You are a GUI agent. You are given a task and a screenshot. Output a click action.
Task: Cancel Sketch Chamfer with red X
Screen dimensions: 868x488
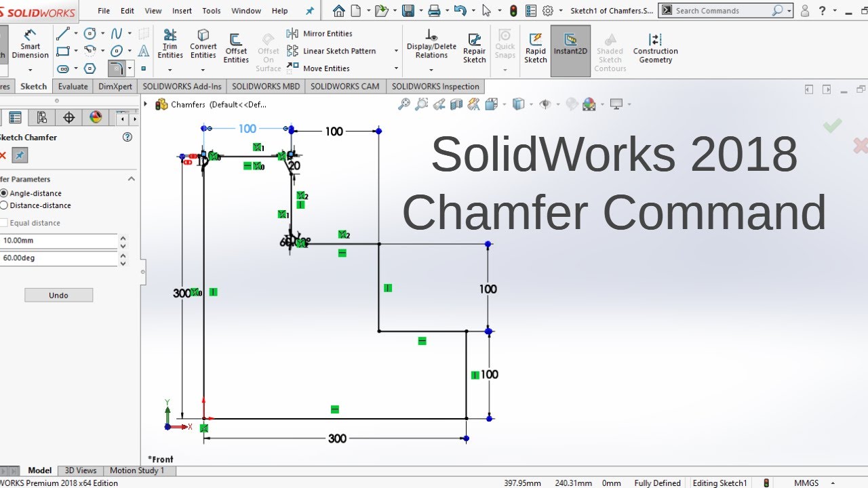click(x=3, y=156)
